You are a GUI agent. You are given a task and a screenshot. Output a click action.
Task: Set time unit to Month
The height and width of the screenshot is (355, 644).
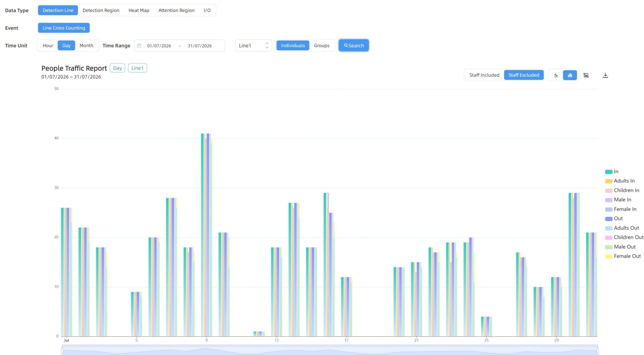pyautogui.click(x=86, y=46)
